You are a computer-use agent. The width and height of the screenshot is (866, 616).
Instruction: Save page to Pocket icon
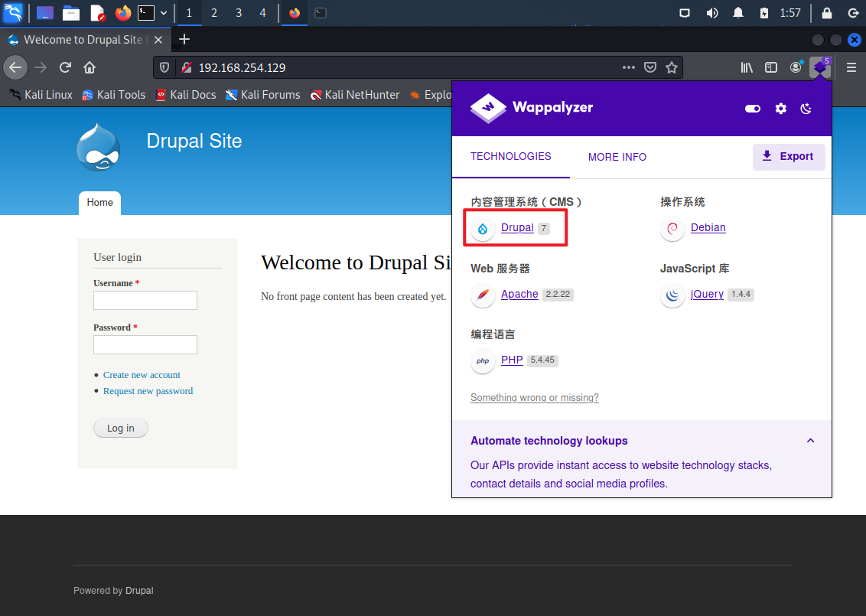point(650,67)
